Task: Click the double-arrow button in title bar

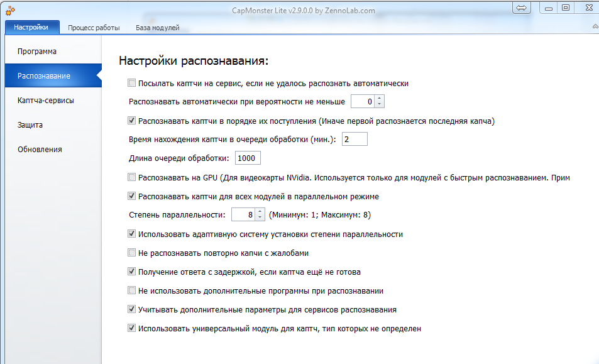Action: pyautogui.click(x=522, y=8)
